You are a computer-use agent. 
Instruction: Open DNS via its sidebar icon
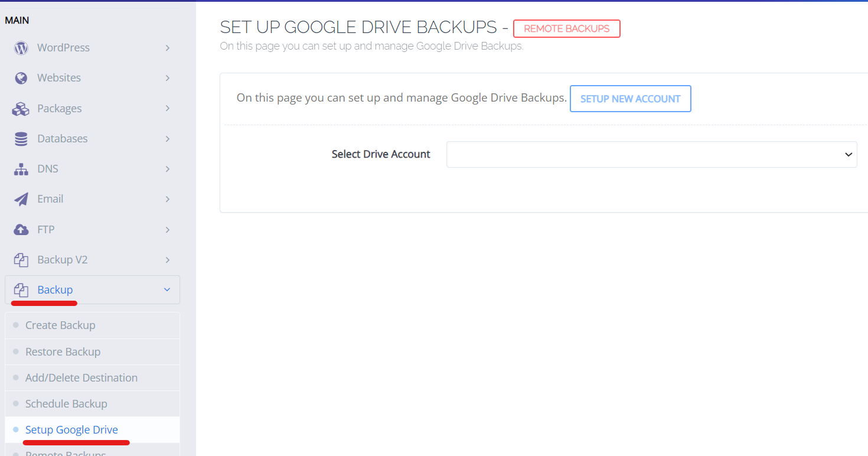click(21, 168)
